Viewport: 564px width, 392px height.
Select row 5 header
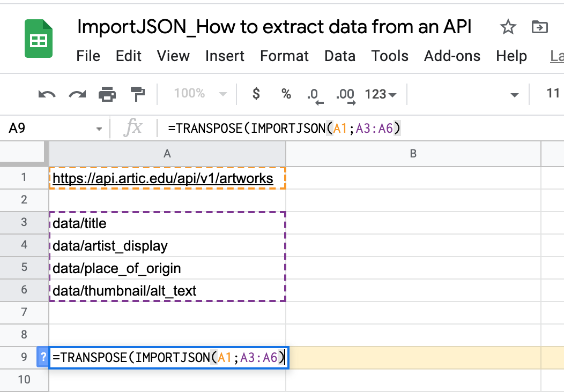[x=24, y=267]
